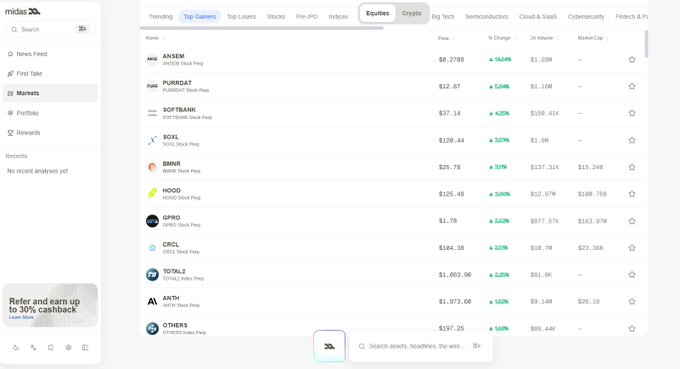Viewport: 680px width, 369px height.
Task: Sort the table by 24 Volume column
Action: click(545, 38)
